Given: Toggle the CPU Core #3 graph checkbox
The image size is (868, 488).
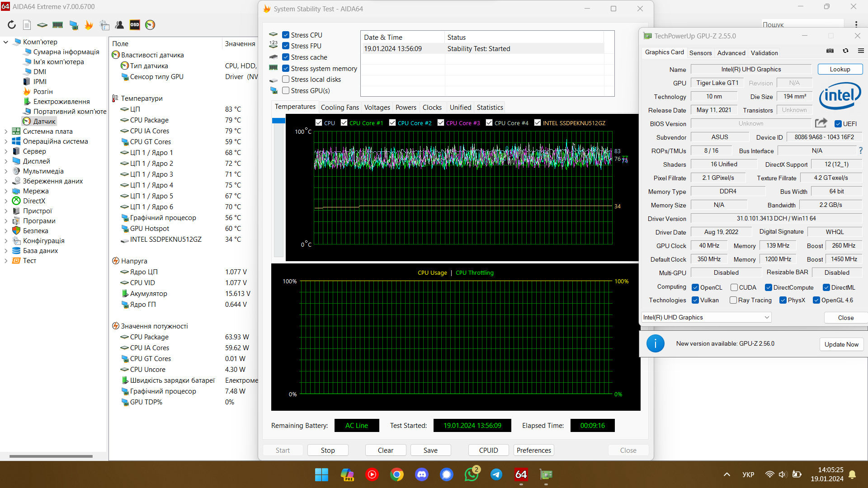Looking at the screenshot, I should tap(441, 123).
